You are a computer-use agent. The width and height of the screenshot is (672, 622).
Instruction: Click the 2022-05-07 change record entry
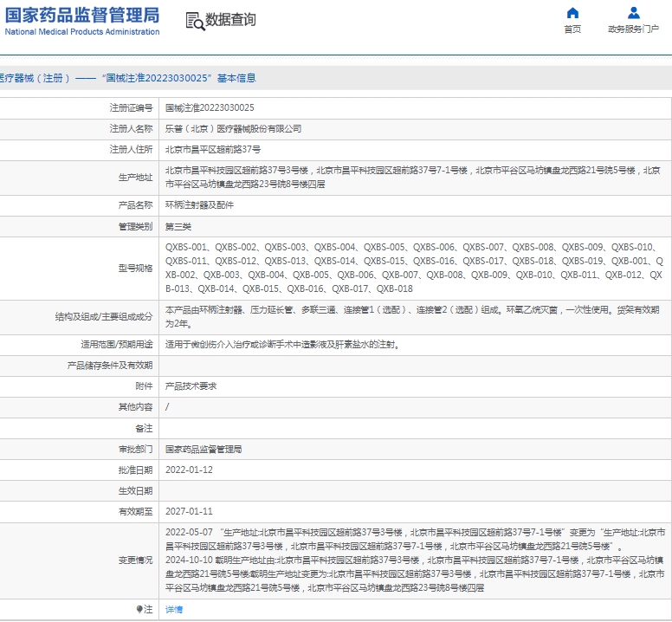click(416, 539)
